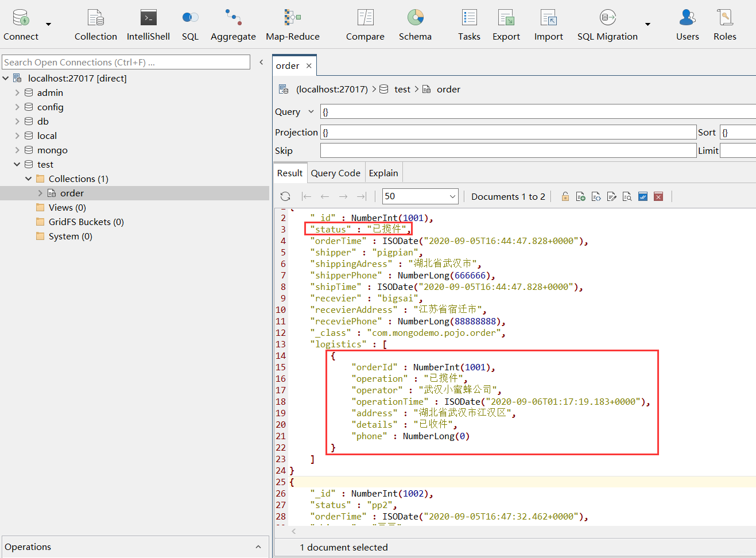The image size is (756, 558).
Task: Expand the admin database node
Action: pyautogui.click(x=17, y=92)
